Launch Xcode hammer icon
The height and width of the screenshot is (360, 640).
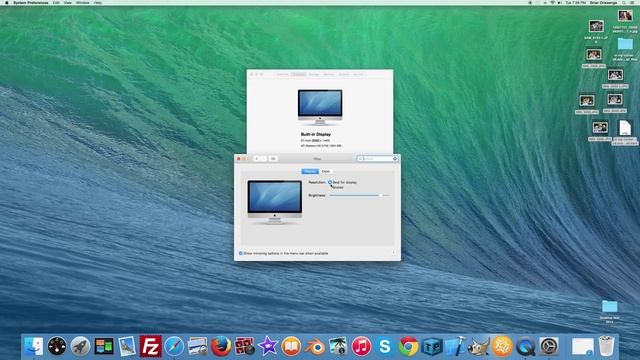pos(455,346)
